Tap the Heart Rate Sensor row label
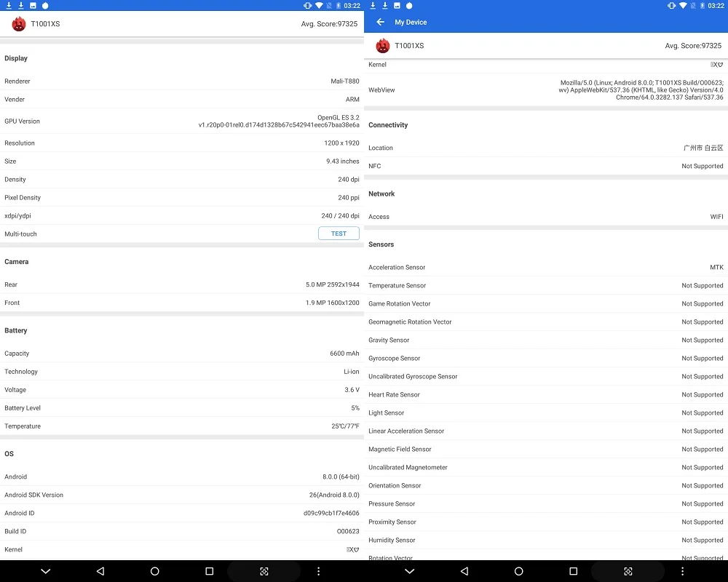The image size is (728, 582). point(394,394)
